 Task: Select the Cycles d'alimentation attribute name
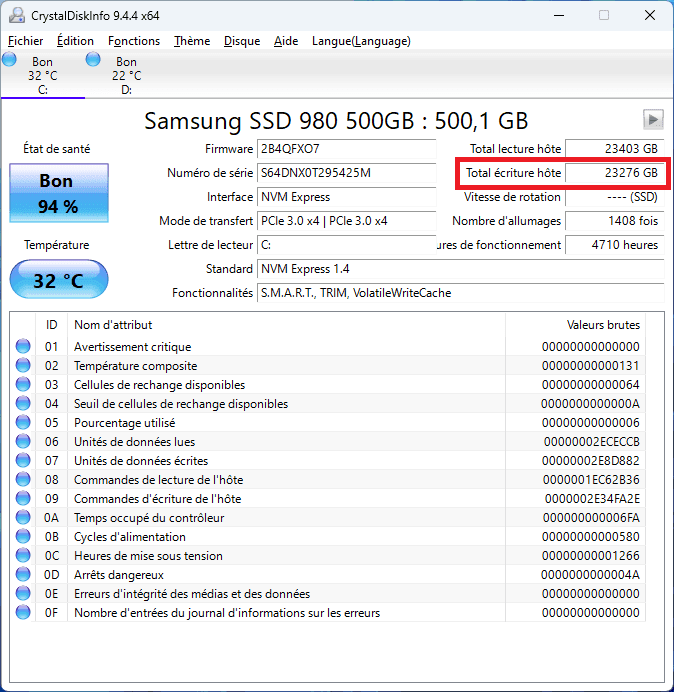[x=130, y=537]
